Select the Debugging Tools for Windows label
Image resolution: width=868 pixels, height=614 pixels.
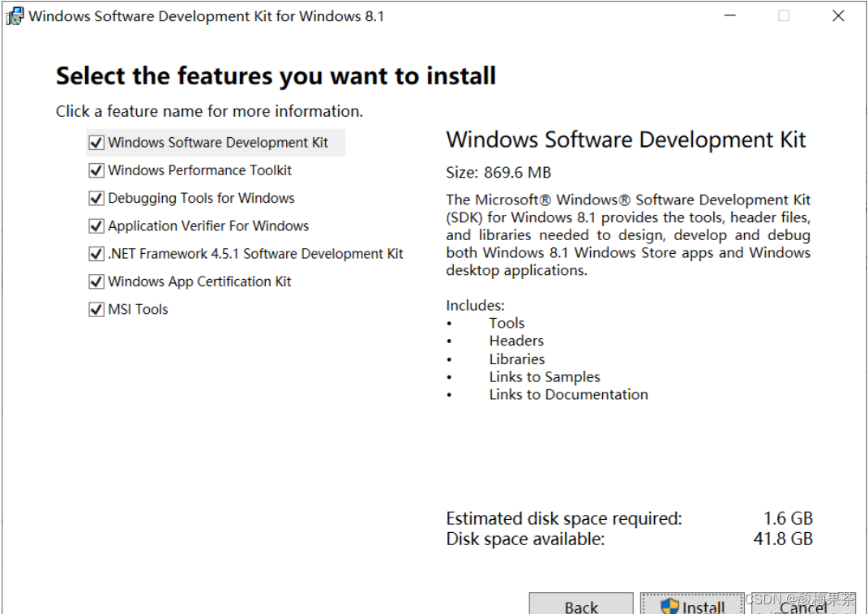tap(201, 199)
